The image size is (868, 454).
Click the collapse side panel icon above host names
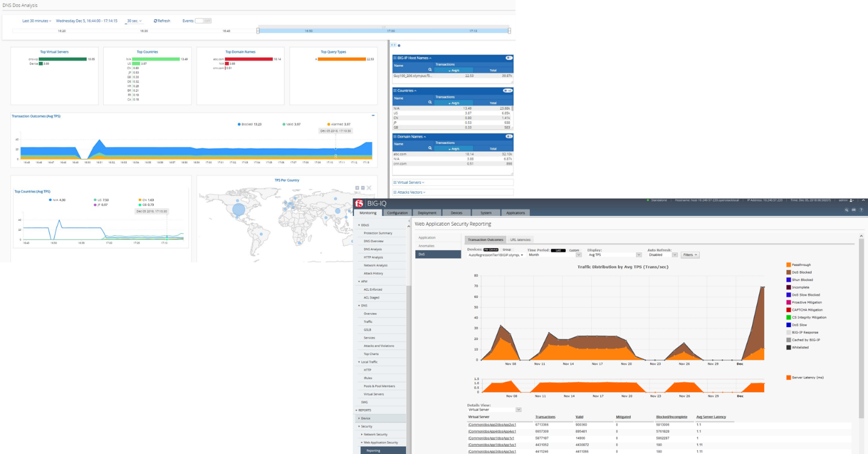pos(393,46)
